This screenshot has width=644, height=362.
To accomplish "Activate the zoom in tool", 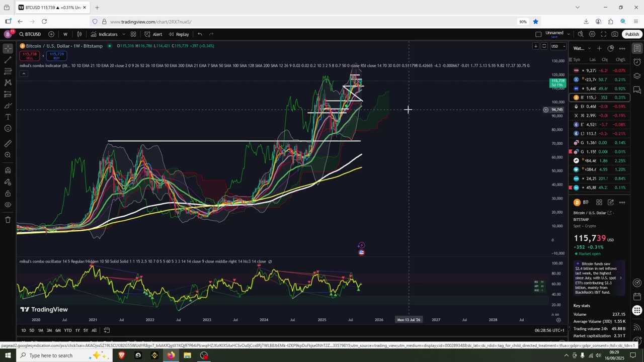I will [x=8, y=155].
